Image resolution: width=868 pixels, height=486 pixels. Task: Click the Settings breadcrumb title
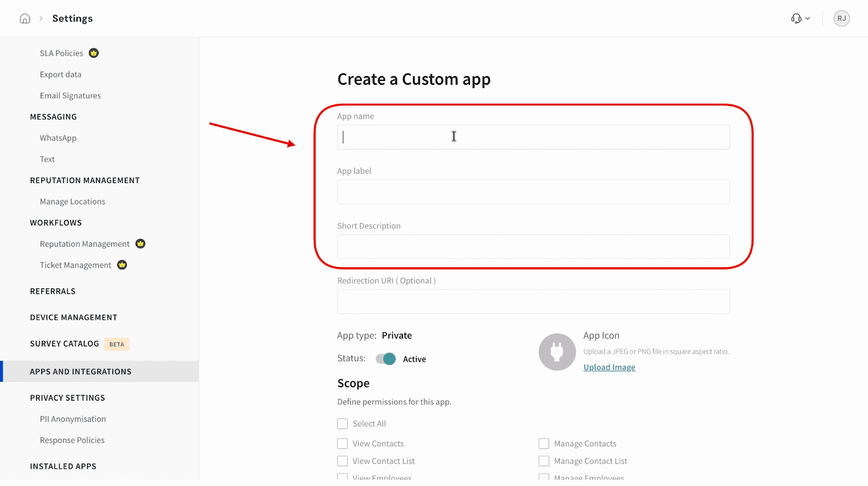[x=72, y=18]
